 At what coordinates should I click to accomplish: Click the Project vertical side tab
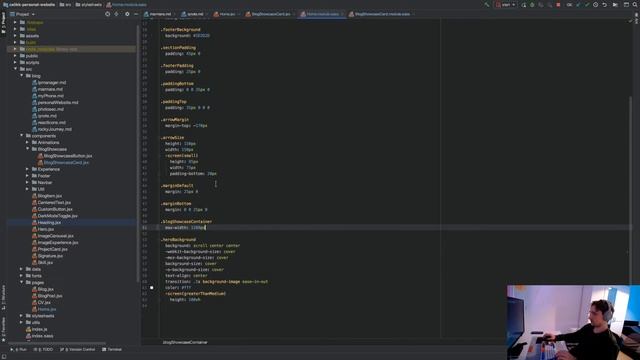3,23
